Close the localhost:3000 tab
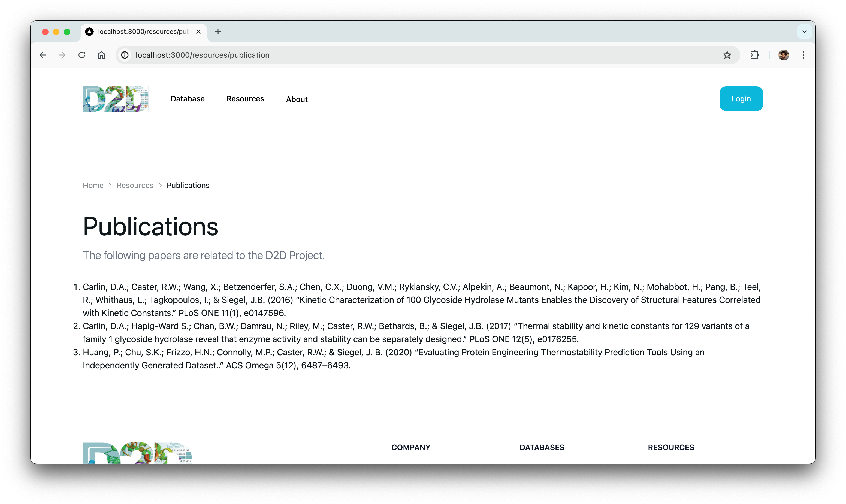 click(198, 32)
